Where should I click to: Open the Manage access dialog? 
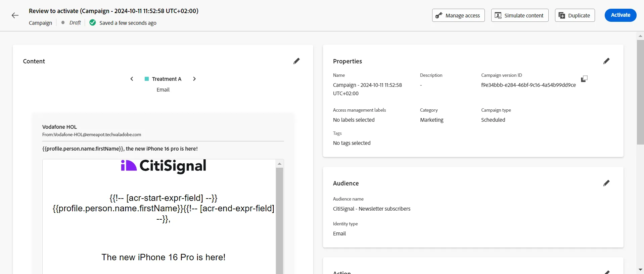pos(458,15)
